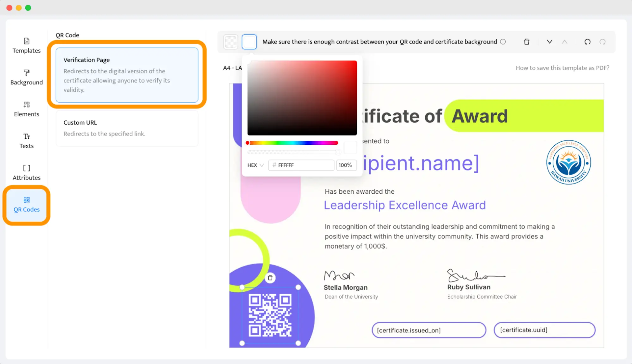Click the contrast info tooltip icon

tap(503, 42)
